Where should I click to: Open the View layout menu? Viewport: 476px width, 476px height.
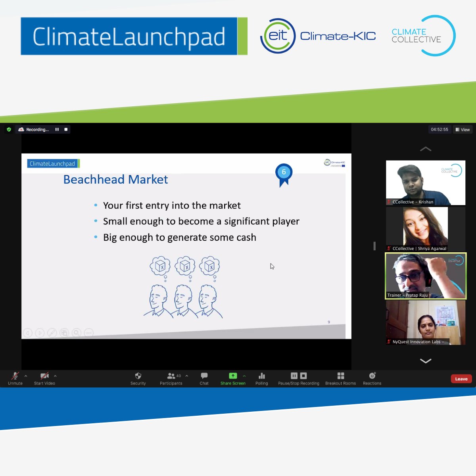pos(463,129)
